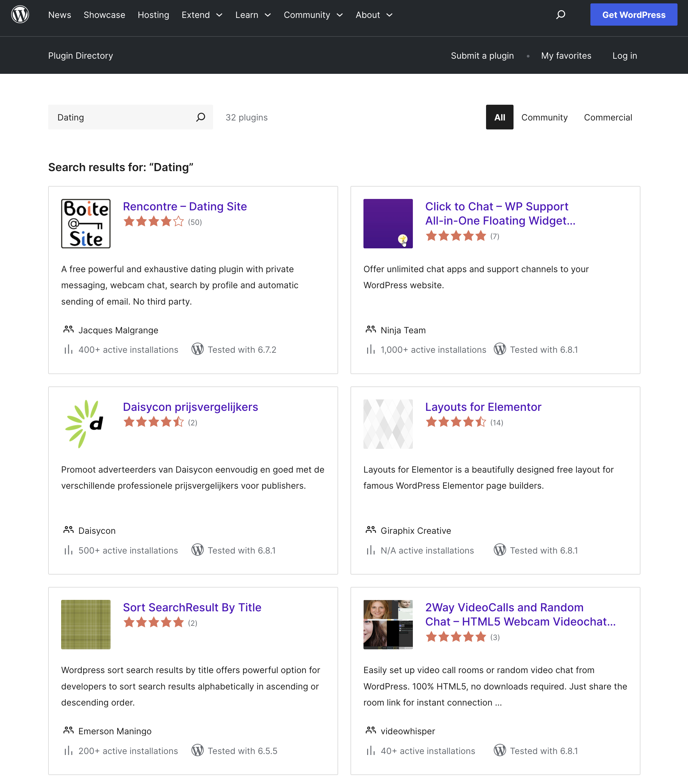Click Rencontre star rating
This screenshot has height=784, width=688.
154,222
